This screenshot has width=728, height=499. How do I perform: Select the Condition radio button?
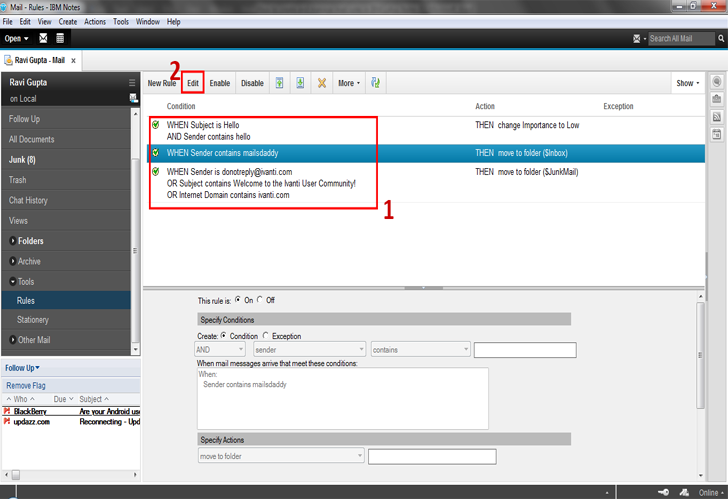(x=224, y=335)
